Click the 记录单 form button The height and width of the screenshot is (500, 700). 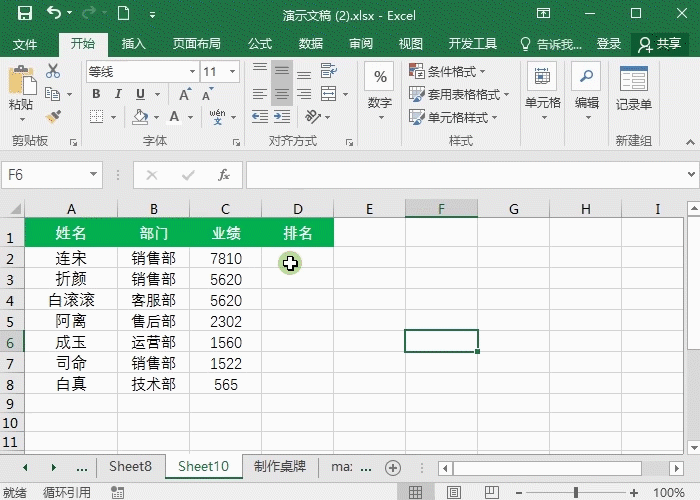[x=633, y=88]
